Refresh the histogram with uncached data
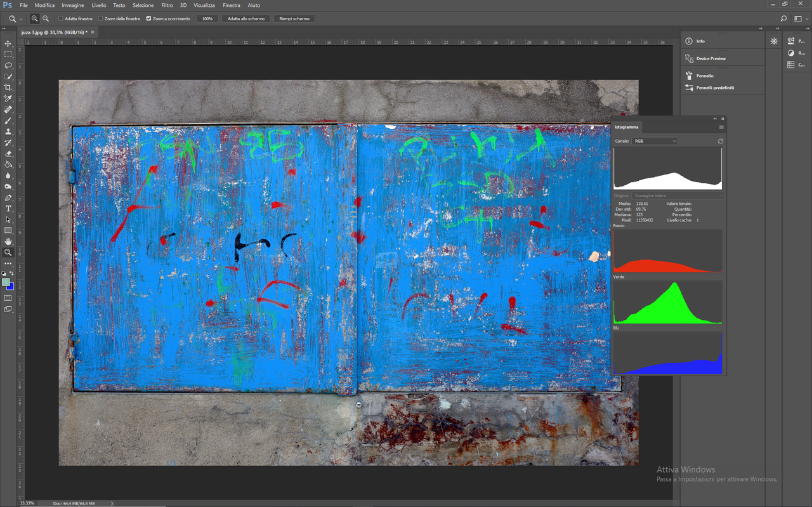This screenshot has height=507, width=812. (721, 141)
